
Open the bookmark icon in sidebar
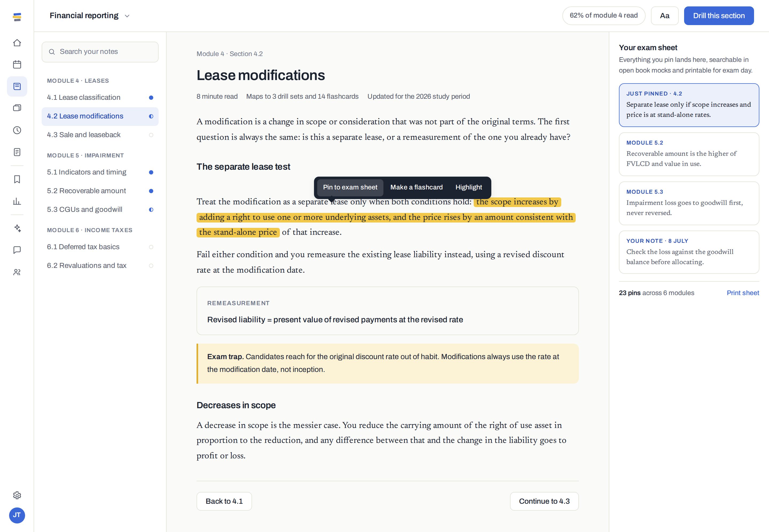(x=17, y=179)
